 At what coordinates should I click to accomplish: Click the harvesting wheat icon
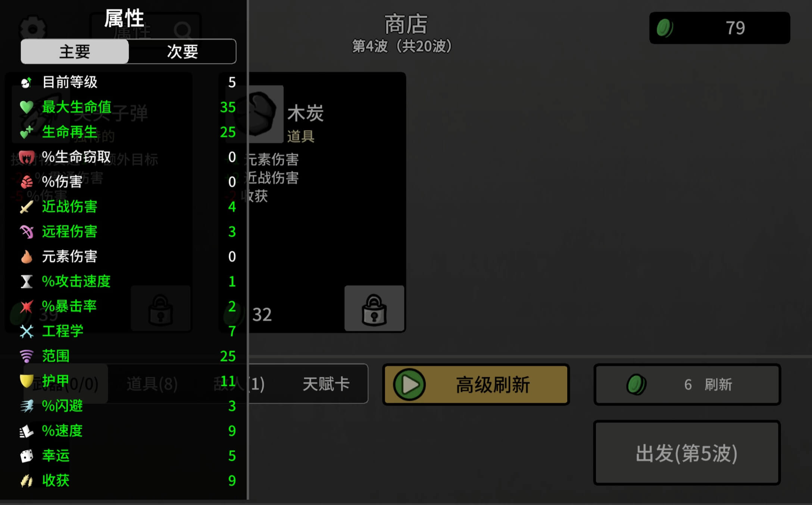26,481
